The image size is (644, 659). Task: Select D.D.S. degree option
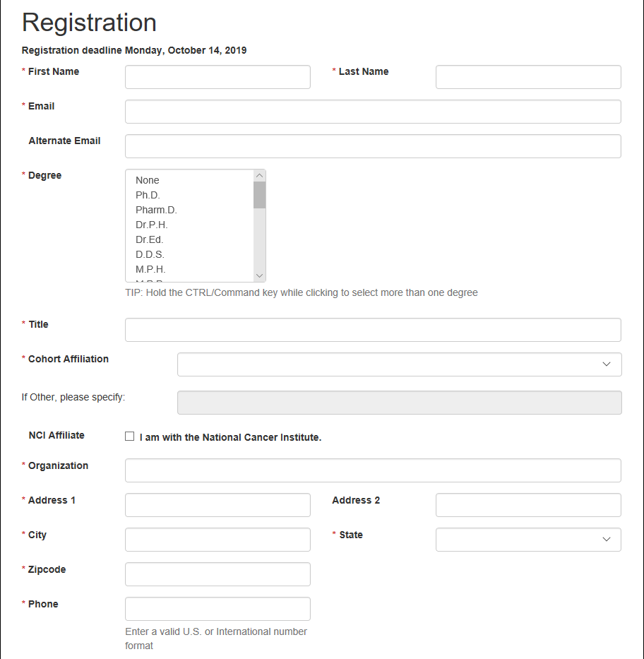pos(150,254)
